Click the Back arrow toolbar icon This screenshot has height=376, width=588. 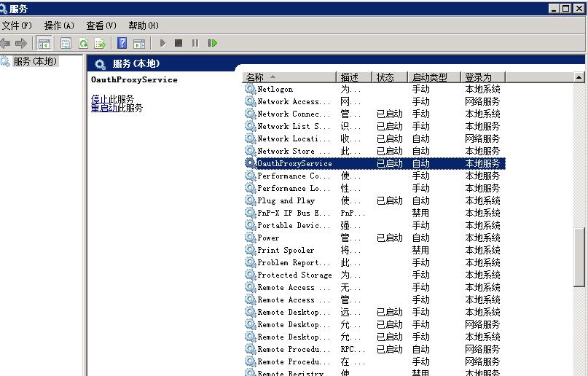(5, 44)
